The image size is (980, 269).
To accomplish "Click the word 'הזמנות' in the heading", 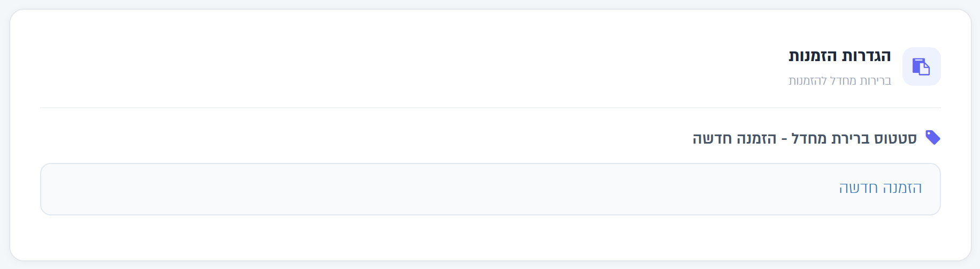I will 813,56.
